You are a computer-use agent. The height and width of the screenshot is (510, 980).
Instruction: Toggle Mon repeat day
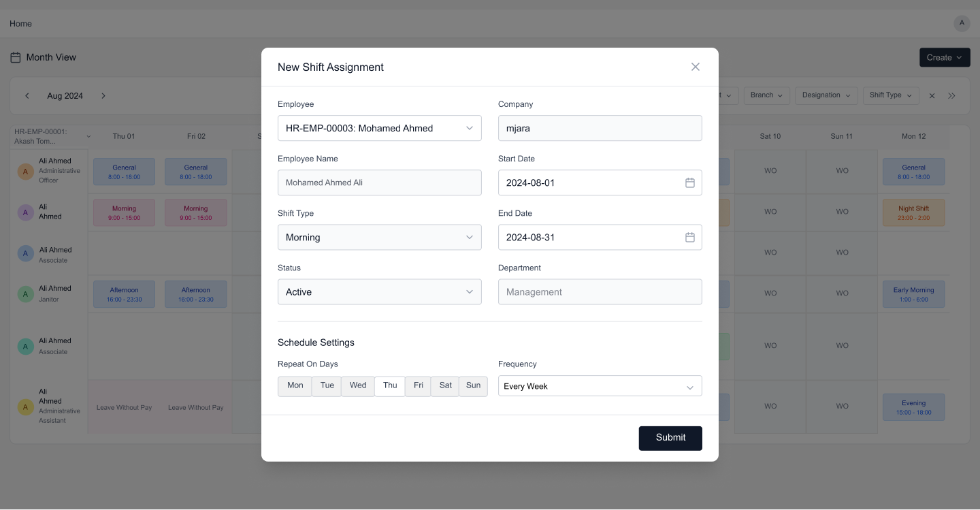(x=295, y=385)
